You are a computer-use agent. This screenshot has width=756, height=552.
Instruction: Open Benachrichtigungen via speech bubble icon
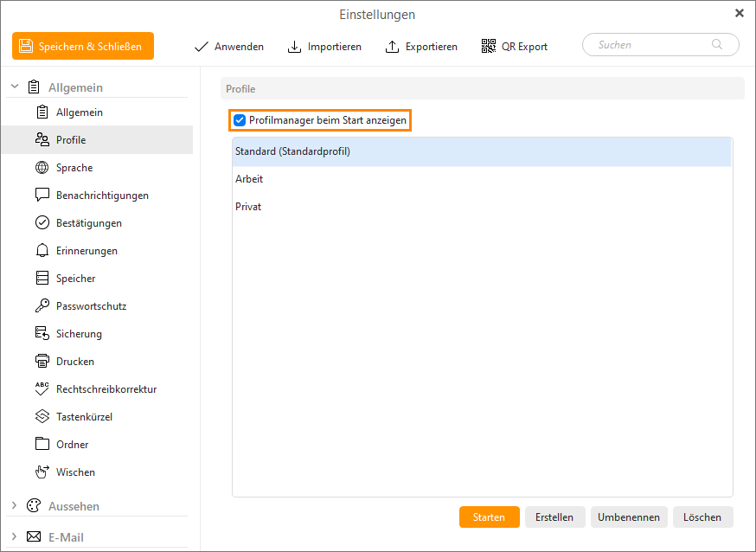tap(42, 196)
